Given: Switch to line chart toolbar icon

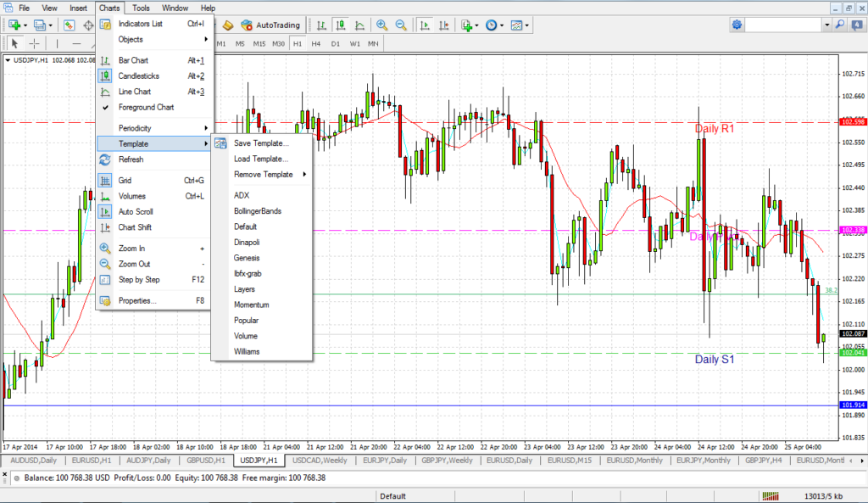Looking at the screenshot, I should [359, 25].
